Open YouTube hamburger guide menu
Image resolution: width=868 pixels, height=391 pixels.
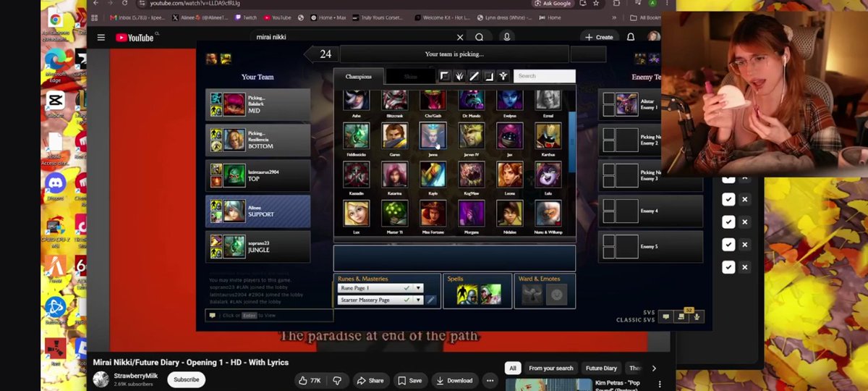pos(101,38)
